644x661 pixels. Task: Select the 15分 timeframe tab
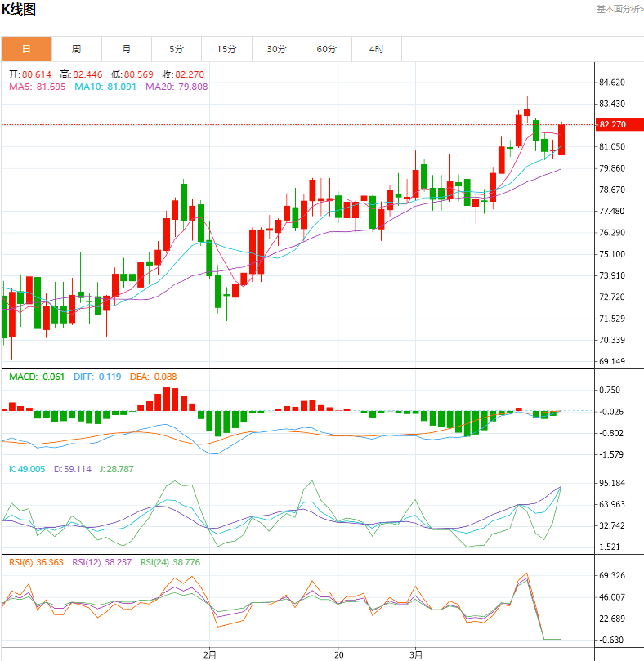pos(226,49)
